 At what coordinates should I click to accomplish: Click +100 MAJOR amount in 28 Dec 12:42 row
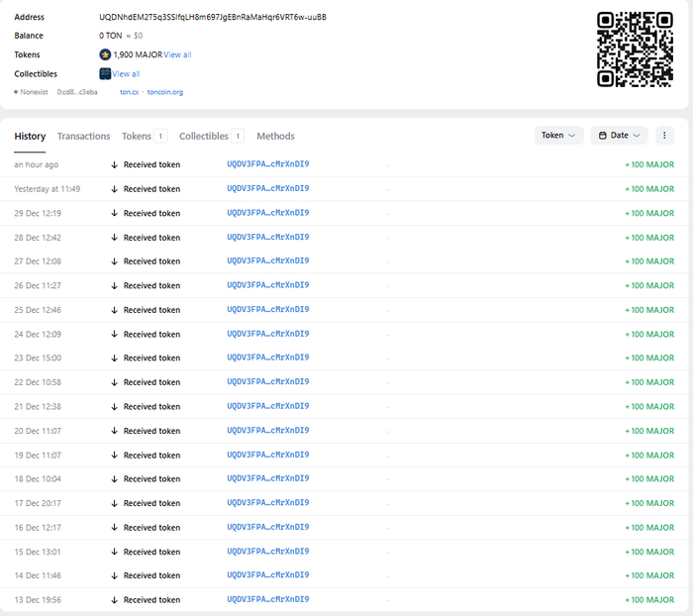pos(649,238)
